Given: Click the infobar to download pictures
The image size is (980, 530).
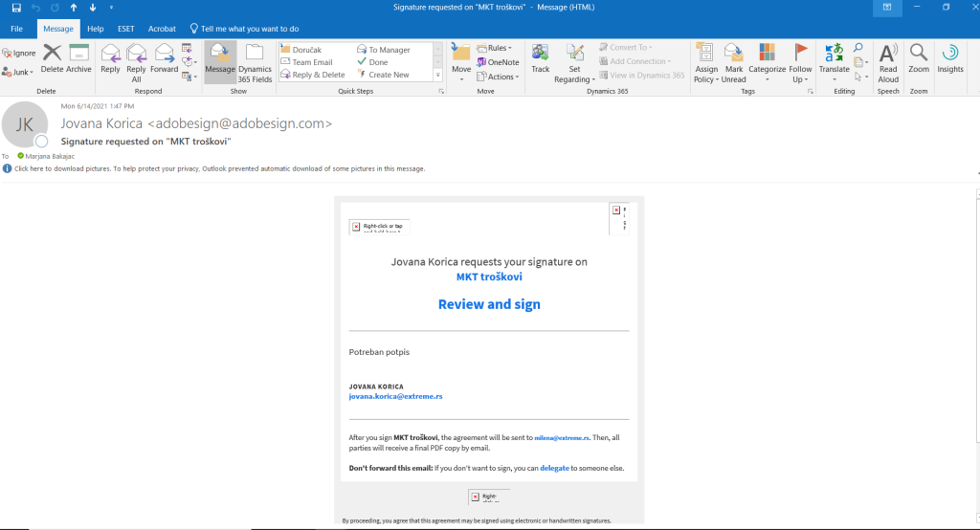Looking at the screenshot, I should 219,168.
